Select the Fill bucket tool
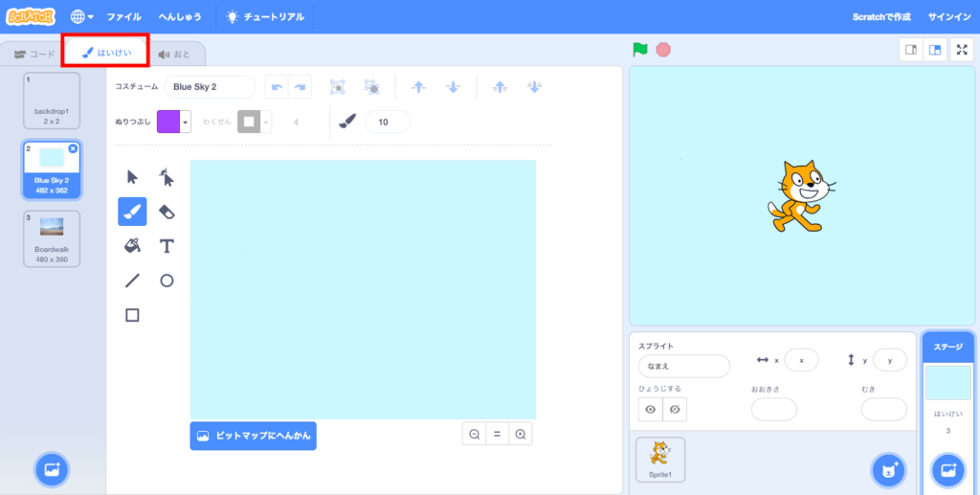 (x=132, y=246)
